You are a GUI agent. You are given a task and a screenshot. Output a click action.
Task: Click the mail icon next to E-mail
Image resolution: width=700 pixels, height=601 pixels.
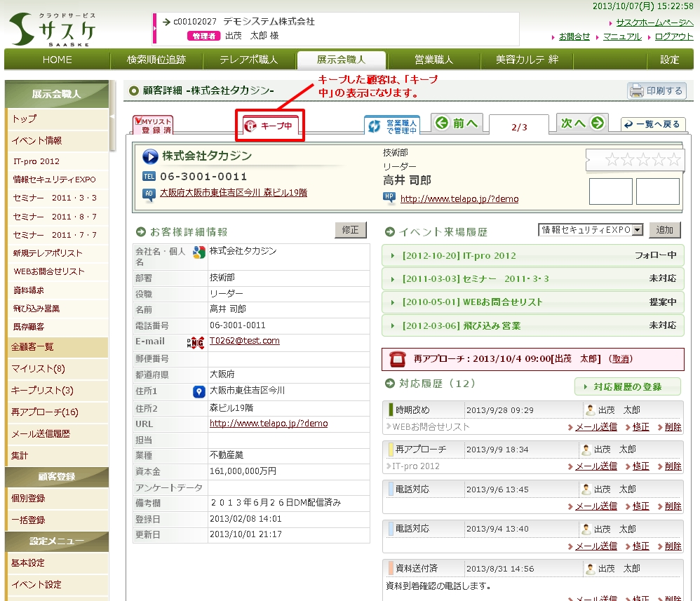tap(195, 342)
